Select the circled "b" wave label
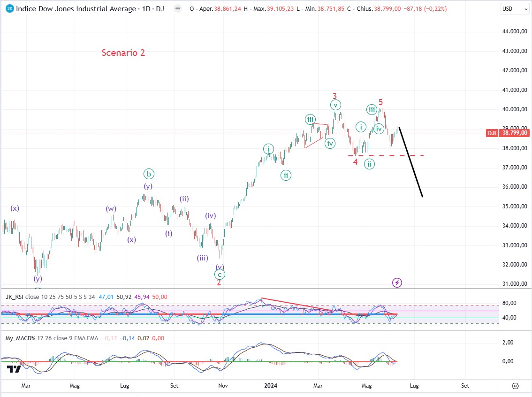 tap(149, 174)
